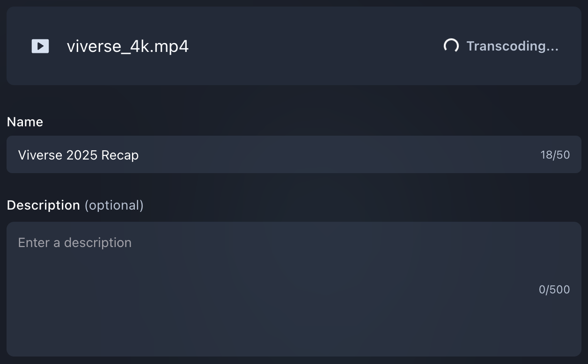The image size is (588, 364).
Task: Click the Transcoding... status text
Action: coord(512,46)
